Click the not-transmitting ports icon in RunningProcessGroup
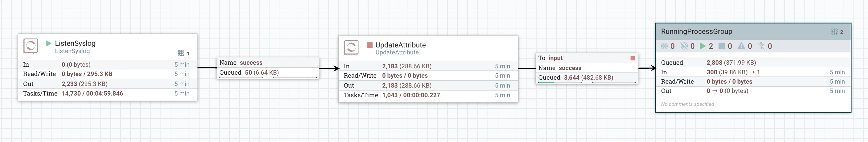 [x=684, y=46]
